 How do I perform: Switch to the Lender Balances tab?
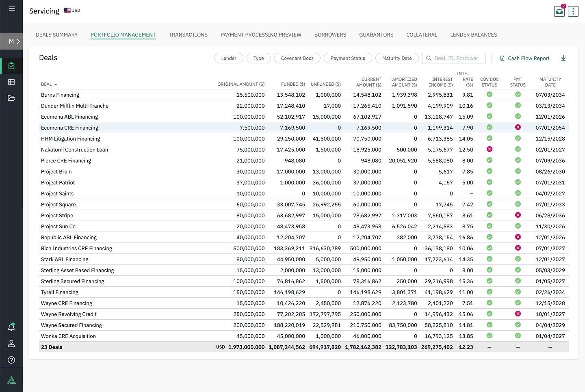pos(474,35)
